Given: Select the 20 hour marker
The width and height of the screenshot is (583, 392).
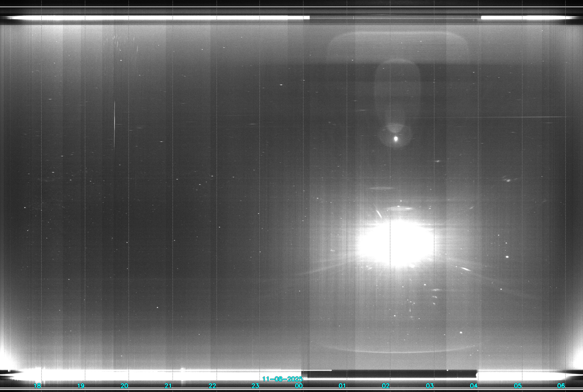Looking at the screenshot, I should coord(124,386).
